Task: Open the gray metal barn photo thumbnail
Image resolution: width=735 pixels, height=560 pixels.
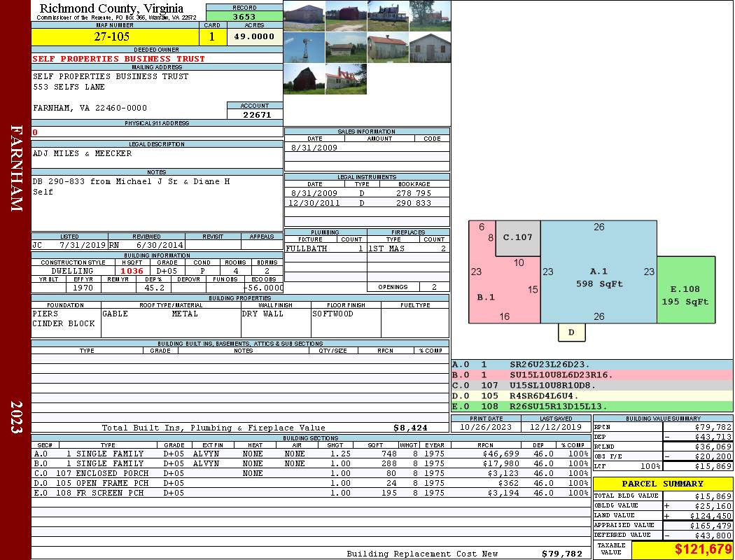Action: pyautogui.click(x=304, y=16)
